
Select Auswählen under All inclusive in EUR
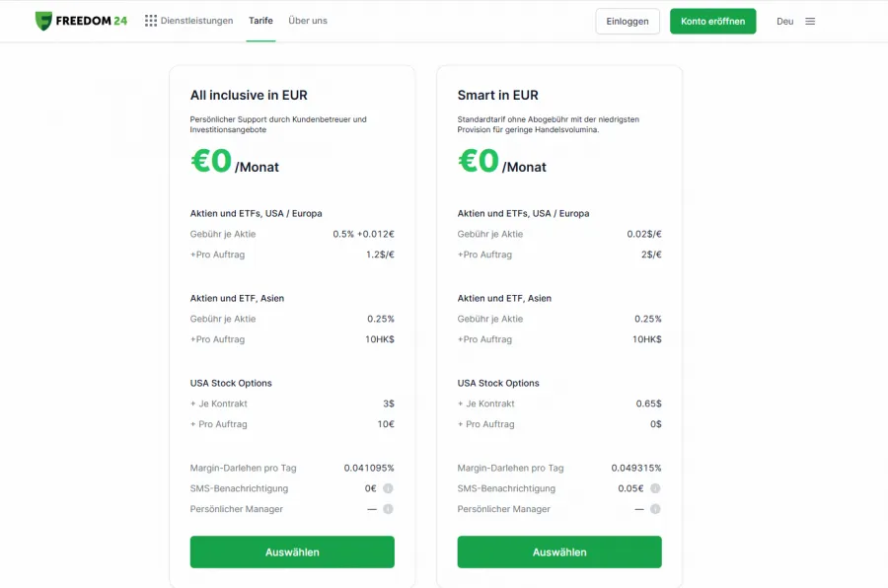[x=292, y=551]
